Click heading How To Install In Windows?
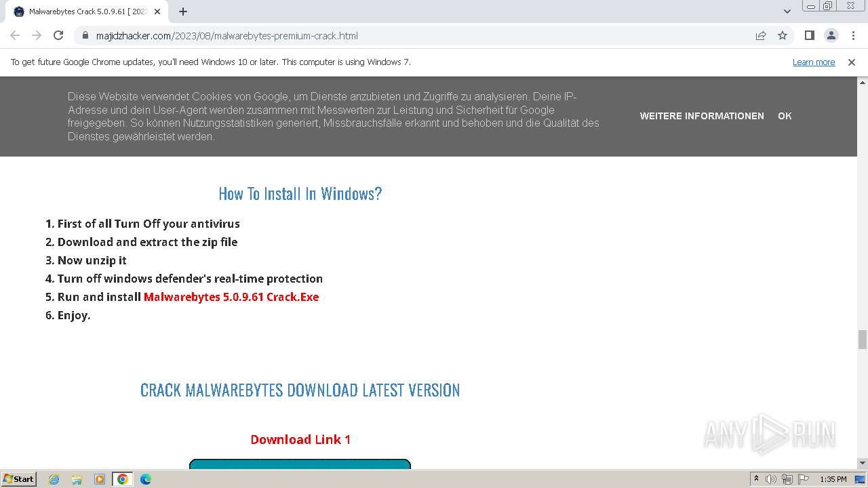Screen dimensions: 868x488 click(300, 194)
